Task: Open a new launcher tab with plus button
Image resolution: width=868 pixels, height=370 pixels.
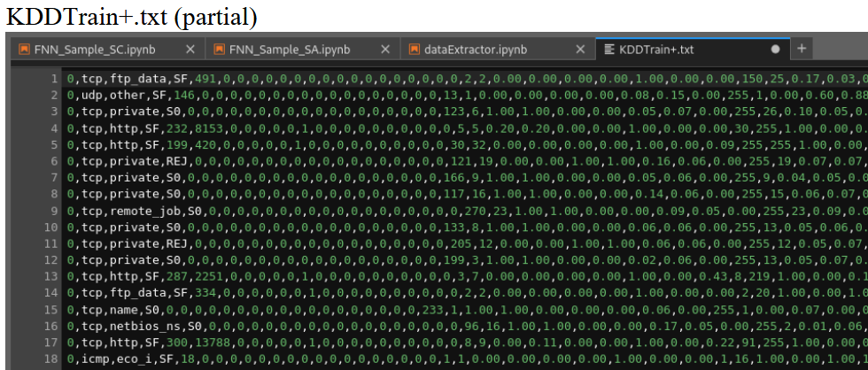Action: pyautogui.click(x=801, y=49)
